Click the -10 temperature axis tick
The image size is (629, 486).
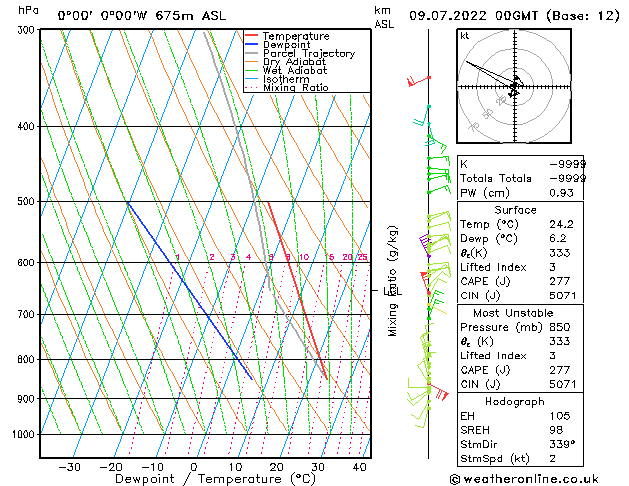(x=152, y=467)
